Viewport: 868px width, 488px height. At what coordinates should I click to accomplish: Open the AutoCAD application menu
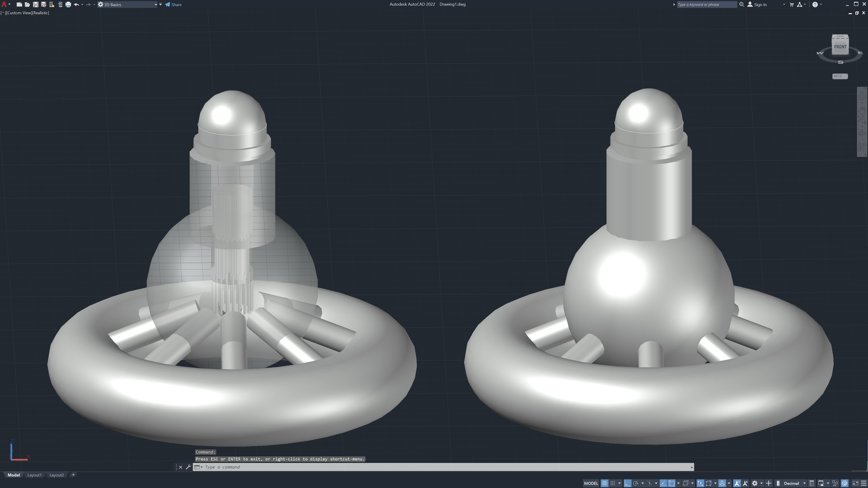pyautogui.click(x=5, y=4)
